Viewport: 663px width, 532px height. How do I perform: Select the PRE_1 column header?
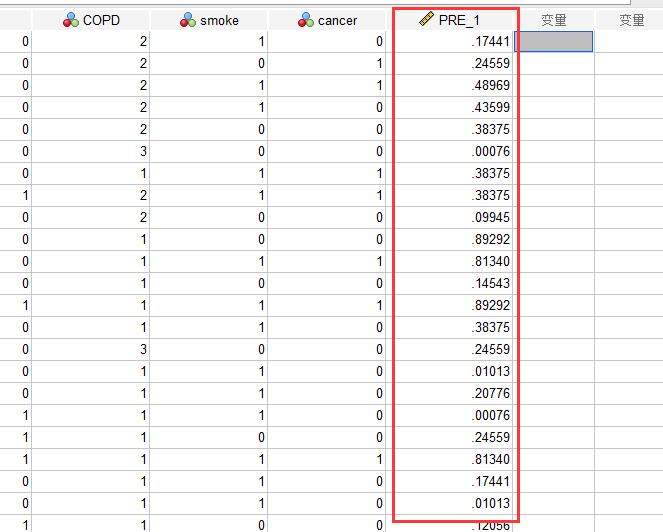(x=450, y=20)
